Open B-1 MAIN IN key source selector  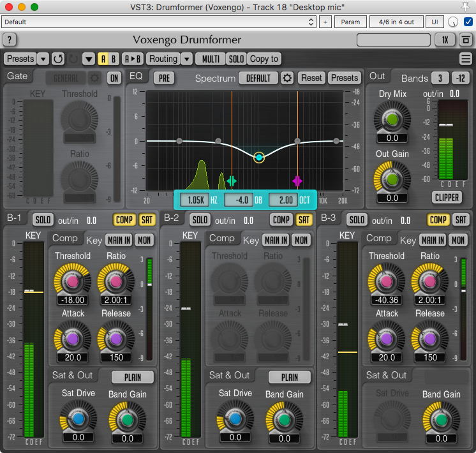119,241
